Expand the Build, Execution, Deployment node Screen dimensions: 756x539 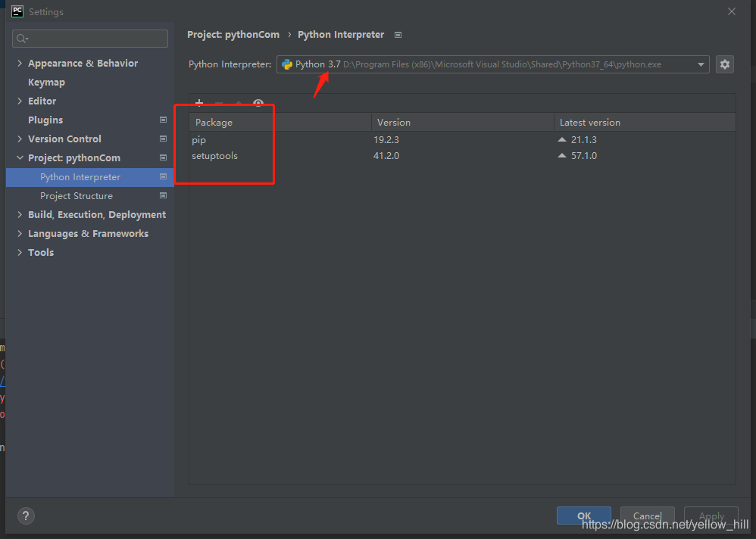(19, 214)
